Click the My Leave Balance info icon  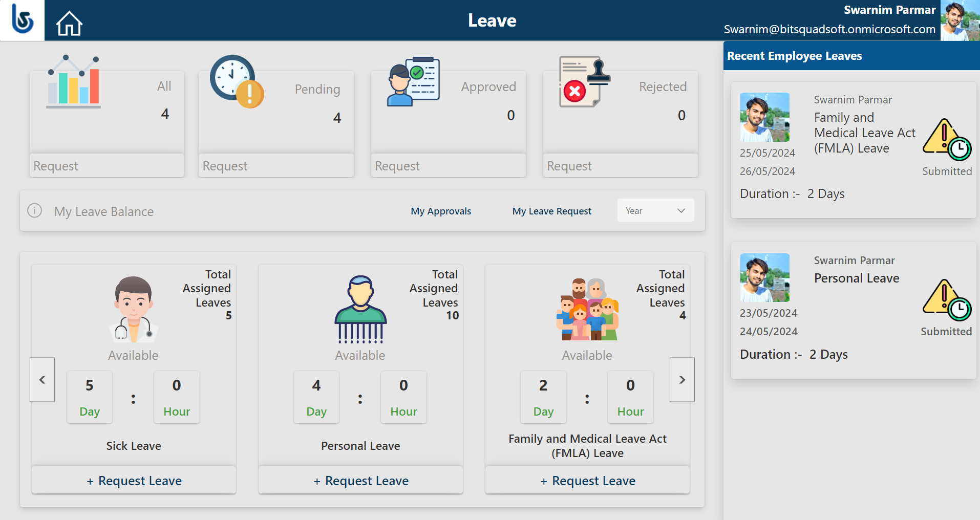coord(34,210)
